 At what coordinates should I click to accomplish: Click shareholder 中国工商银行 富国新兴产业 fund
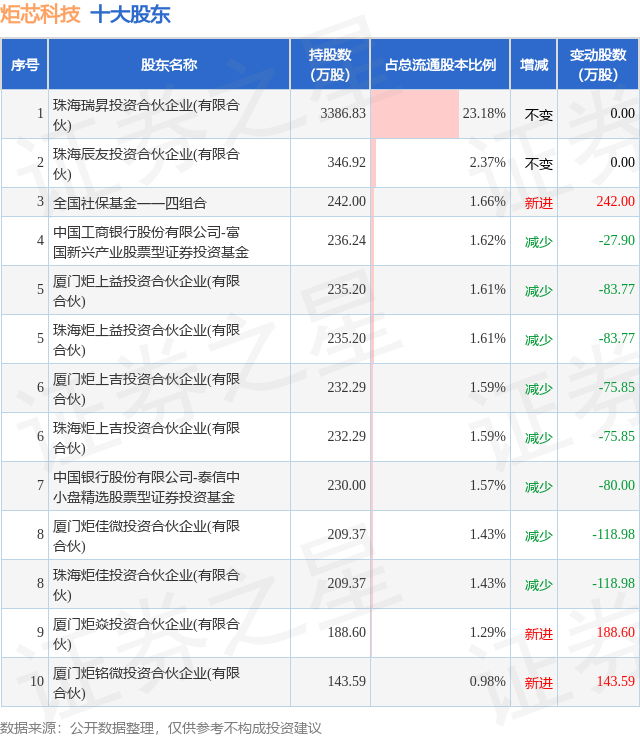click(150, 242)
